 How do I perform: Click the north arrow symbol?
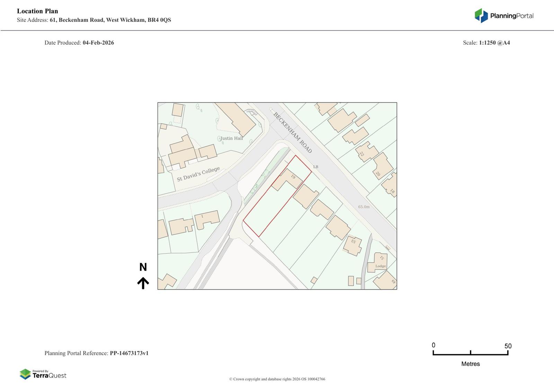(143, 283)
